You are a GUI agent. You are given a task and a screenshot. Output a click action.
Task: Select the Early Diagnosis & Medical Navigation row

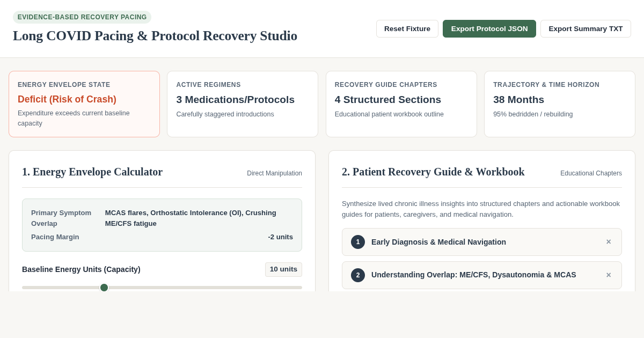(482, 242)
